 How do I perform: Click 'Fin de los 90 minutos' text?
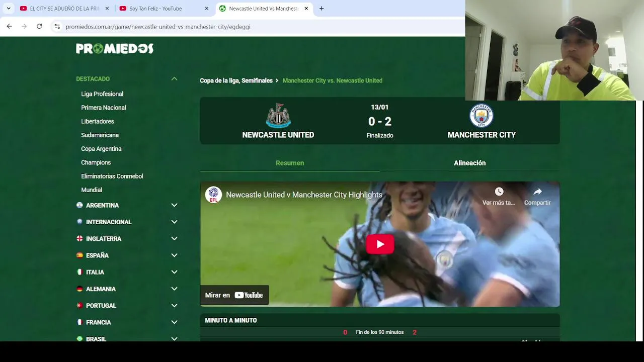coord(380,332)
